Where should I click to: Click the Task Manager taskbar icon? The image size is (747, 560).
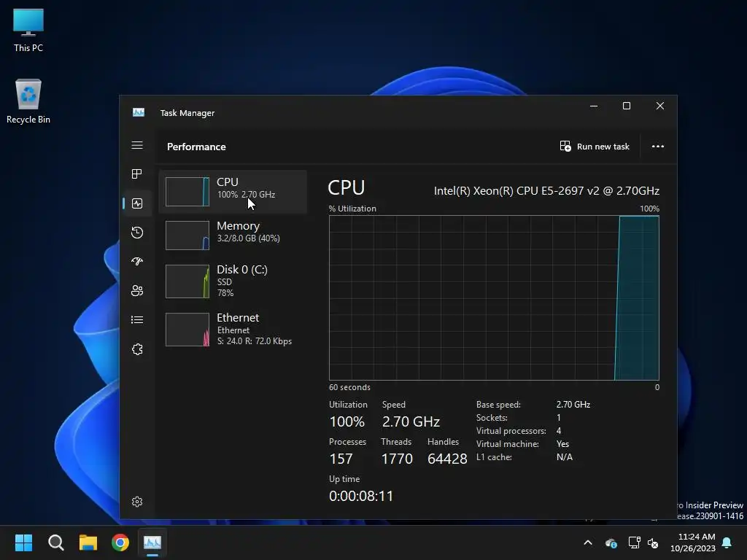click(152, 542)
